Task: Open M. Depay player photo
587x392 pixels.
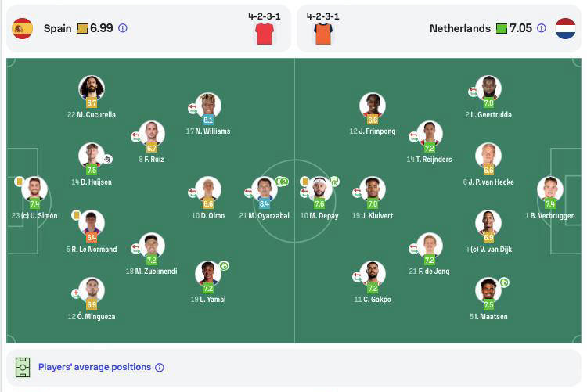Action: (x=319, y=189)
